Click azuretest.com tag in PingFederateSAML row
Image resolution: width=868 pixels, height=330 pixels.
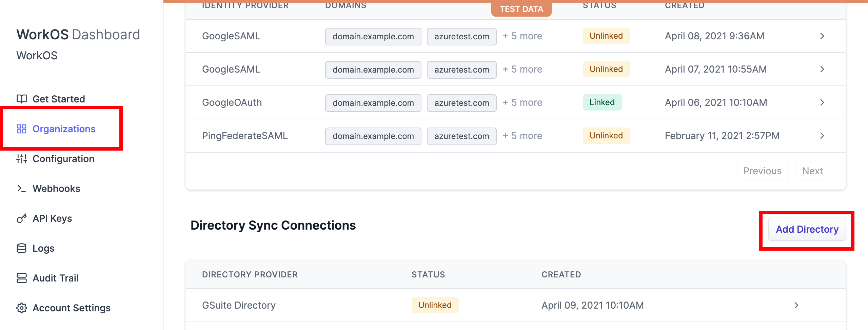coord(461,136)
